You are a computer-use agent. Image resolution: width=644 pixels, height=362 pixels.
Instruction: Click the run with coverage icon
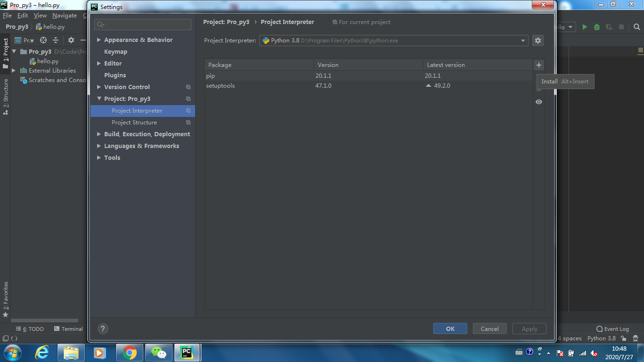click(609, 27)
